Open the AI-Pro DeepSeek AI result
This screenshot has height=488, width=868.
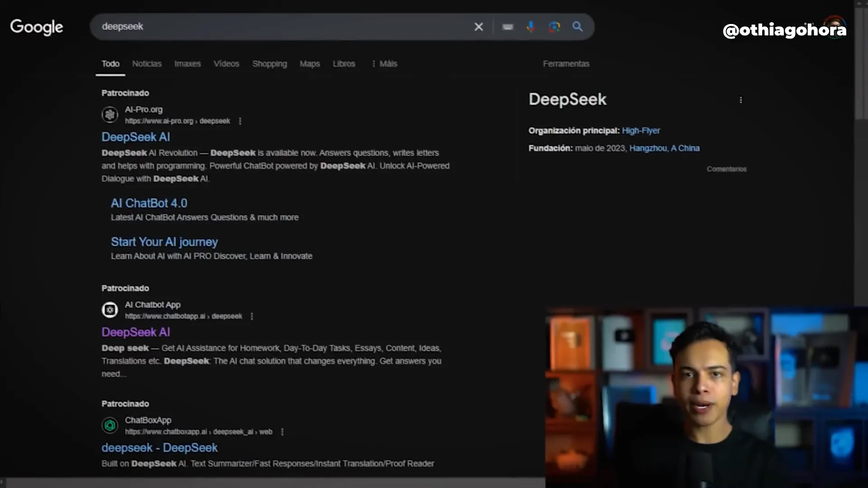click(x=136, y=137)
